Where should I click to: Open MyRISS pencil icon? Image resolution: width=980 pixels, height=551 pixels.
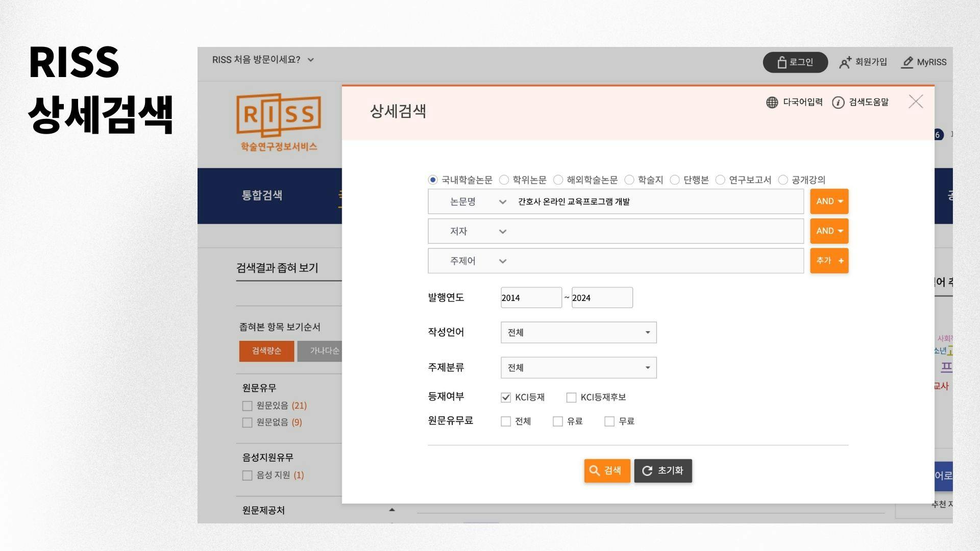[907, 62]
